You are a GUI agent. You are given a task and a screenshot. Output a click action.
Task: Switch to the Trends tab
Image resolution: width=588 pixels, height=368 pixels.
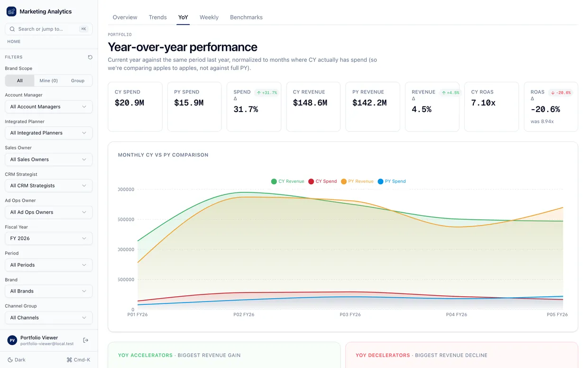click(x=157, y=17)
